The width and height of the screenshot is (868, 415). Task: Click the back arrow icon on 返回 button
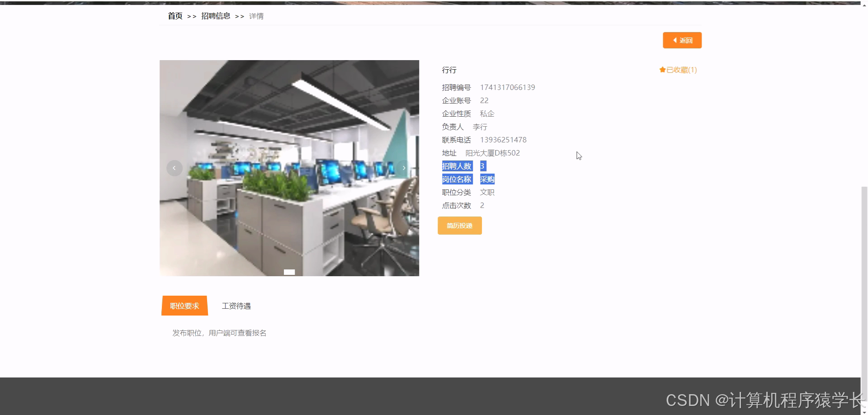tap(674, 40)
